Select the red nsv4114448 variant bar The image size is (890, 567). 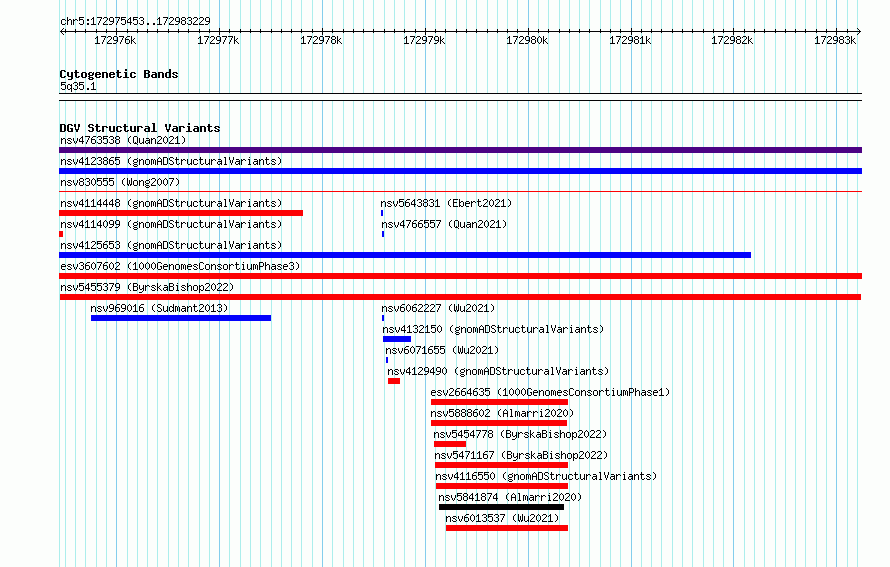coord(181,213)
